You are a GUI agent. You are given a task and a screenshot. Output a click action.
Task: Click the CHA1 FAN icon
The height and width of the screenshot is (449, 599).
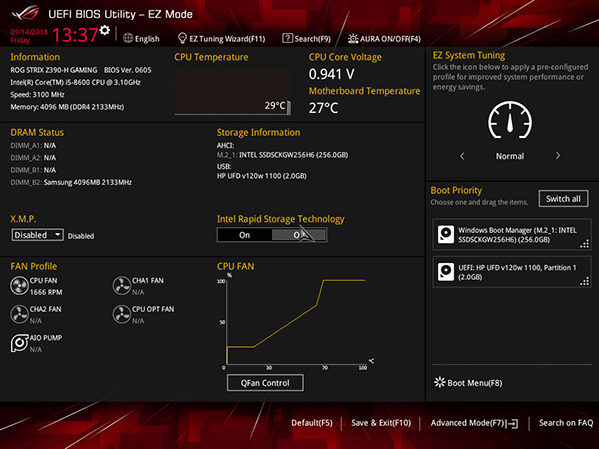pos(121,286)
